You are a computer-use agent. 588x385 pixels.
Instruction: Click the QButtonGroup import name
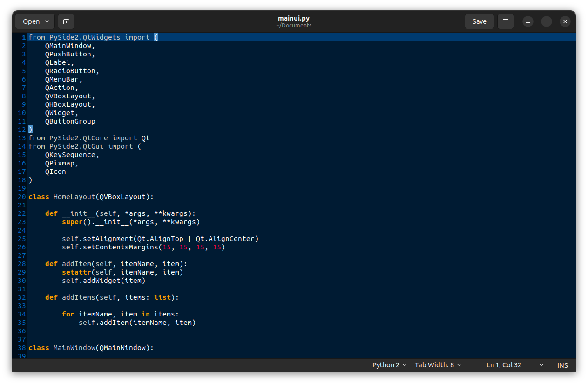[x=70, y=121]
